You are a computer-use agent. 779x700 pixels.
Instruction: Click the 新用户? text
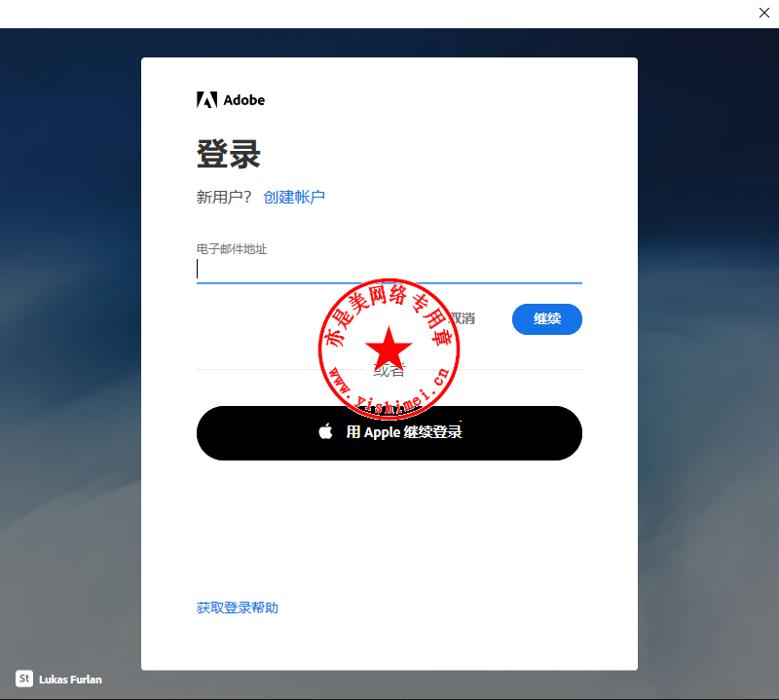tap(224, 198)
